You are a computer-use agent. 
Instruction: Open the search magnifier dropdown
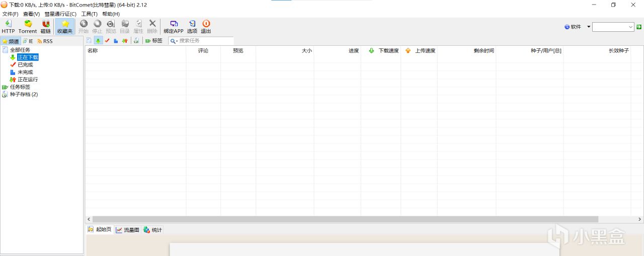point(174,41)
